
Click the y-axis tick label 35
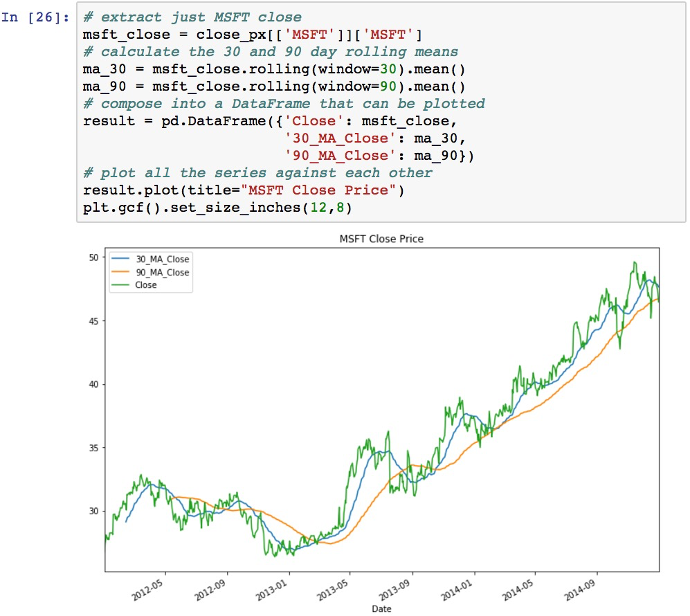pyautogui.click(x=93, y=448)
